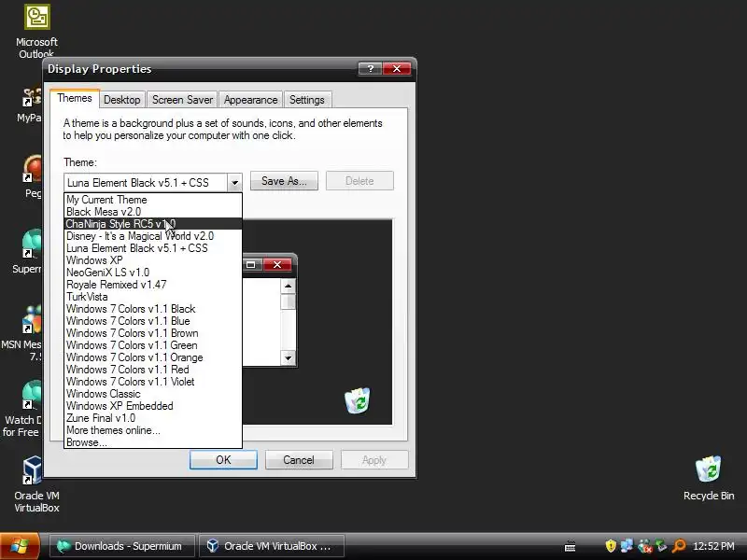This screenshot has width=747, height=560.
Task: Click the orange magnifier tray icon
Action: pos(679,546)
